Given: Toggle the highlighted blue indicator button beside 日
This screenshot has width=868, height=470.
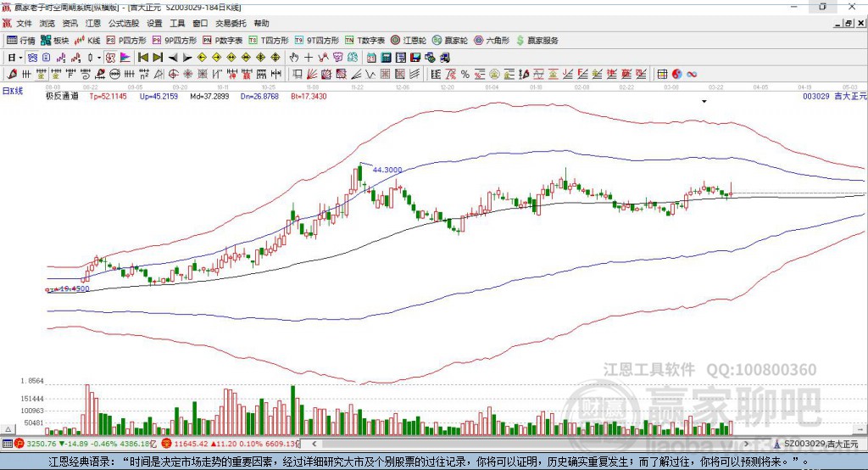Looking at the screenshot, I should tap(32, 58).
